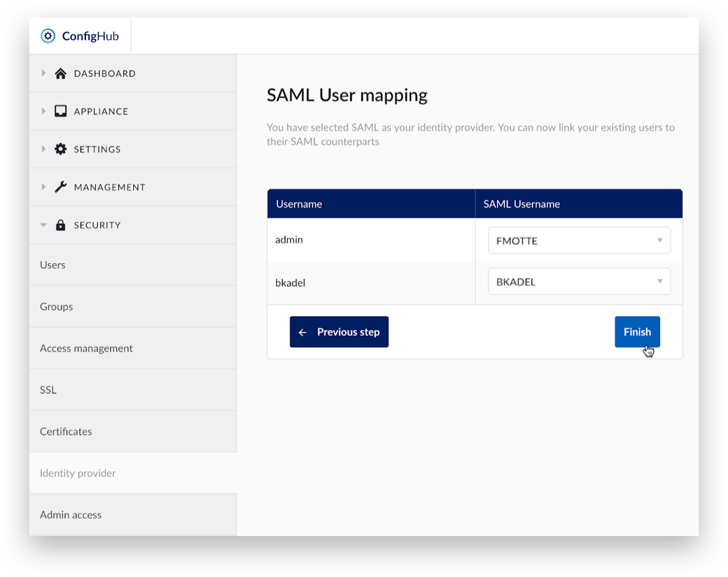Image resolution: width=728 pixels, height=577 pixels.
Task: Expand the Dashboard section arrow
Action: click(x=43, y=73)
